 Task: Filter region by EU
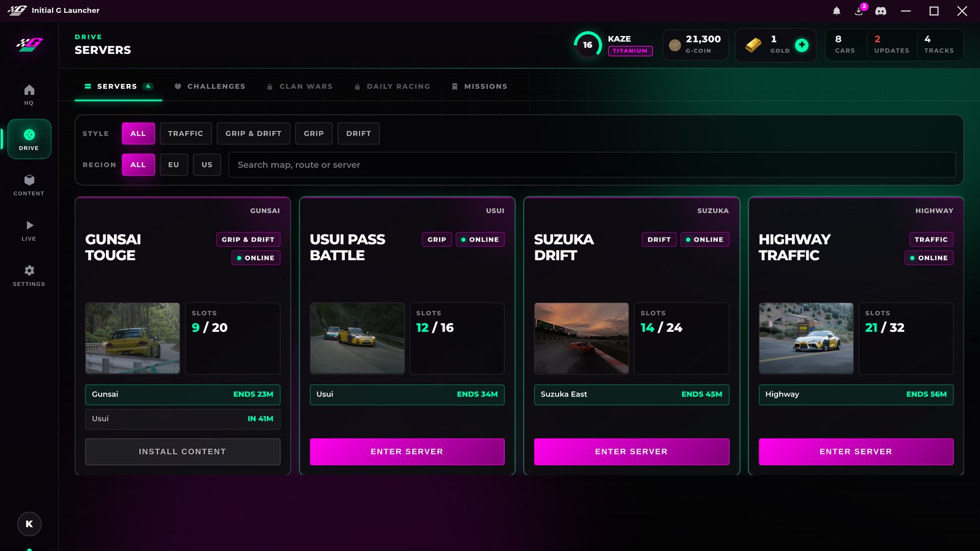174,165
